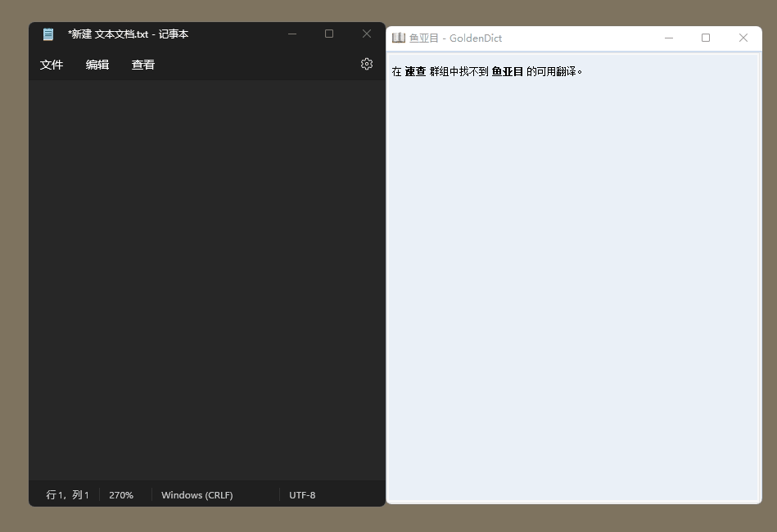Click the bold 速查 word in GoldenDict

(x=416, y=71)
